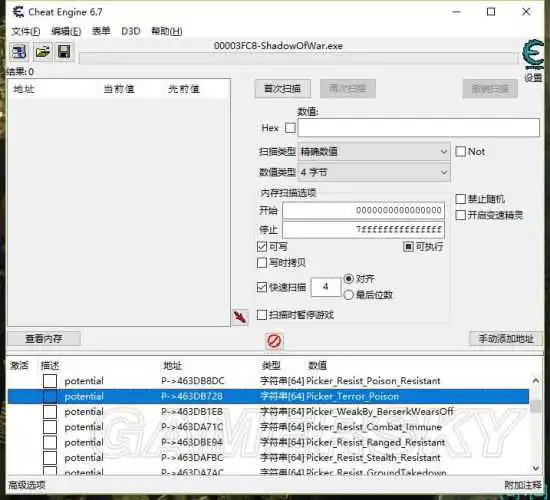Image resolution: width=550 pixels, height=500 pixels.
Task: Enable 开启变速精灵 checkbox
Action: (460, 215)
